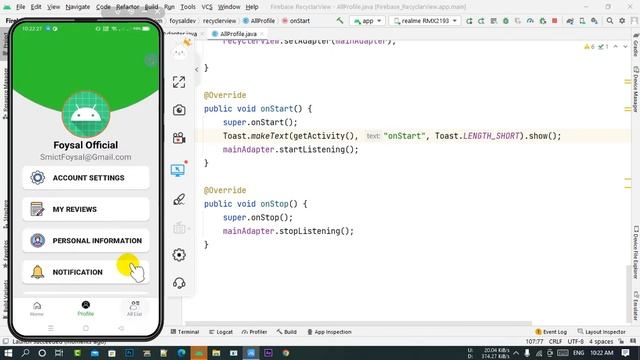The image size is (640, 360).
Task: Open the Navigate menu
Action: click(x=78, y=7)
